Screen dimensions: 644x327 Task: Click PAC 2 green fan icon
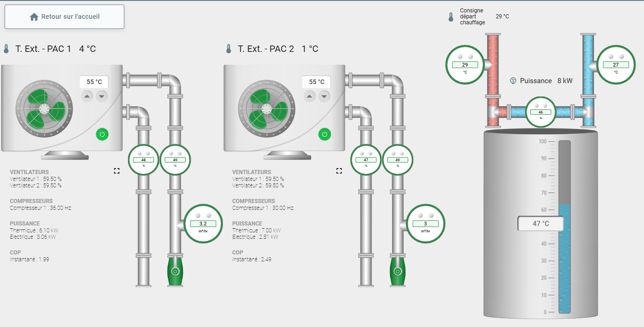pos(266,109)
